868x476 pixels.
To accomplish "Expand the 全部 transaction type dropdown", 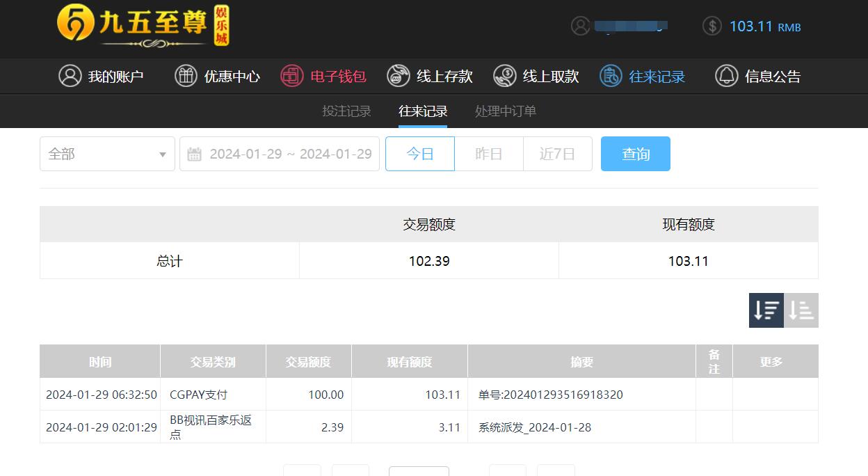I will [x=107, y=154].
